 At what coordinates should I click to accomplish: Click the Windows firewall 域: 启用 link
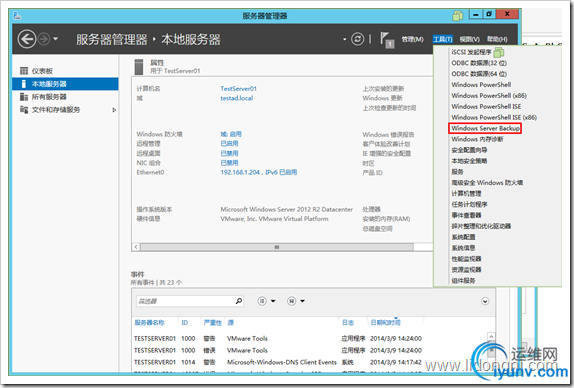(x=231, y=134)
